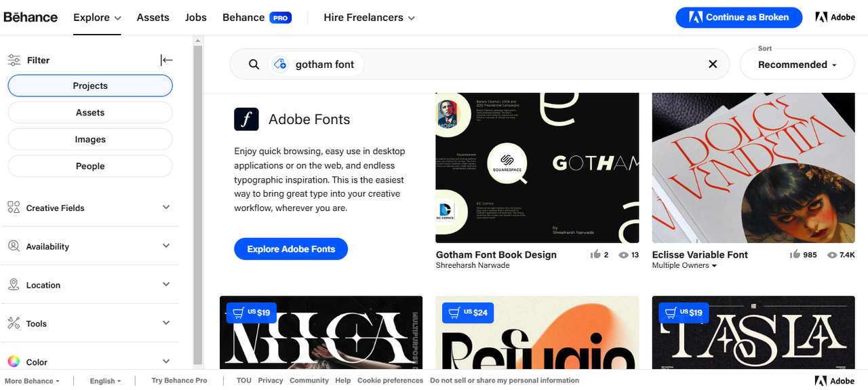Click the Color wheel icon
This screenshot has height=390, width=868.
pyautogui.click(x=14, y=362)
